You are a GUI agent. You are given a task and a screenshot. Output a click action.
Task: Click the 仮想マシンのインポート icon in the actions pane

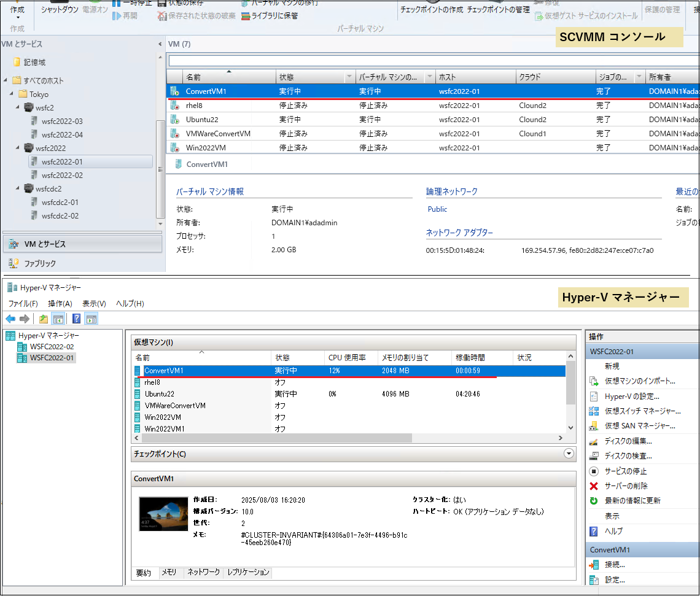(x=594, y=381)
